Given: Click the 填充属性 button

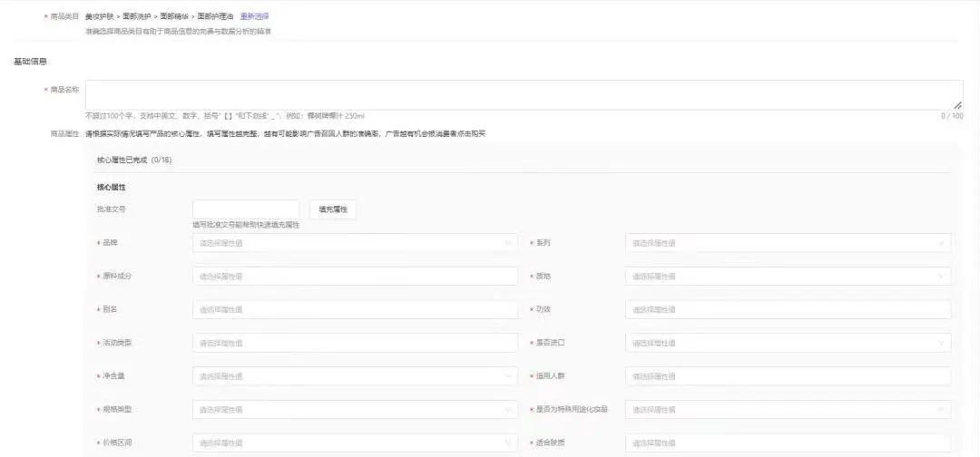Looking at the screenshot, I should (333, 209).
